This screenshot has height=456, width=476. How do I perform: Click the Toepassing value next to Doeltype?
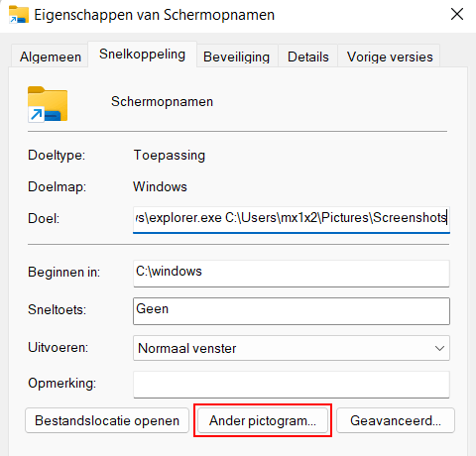tap(170, 156)
